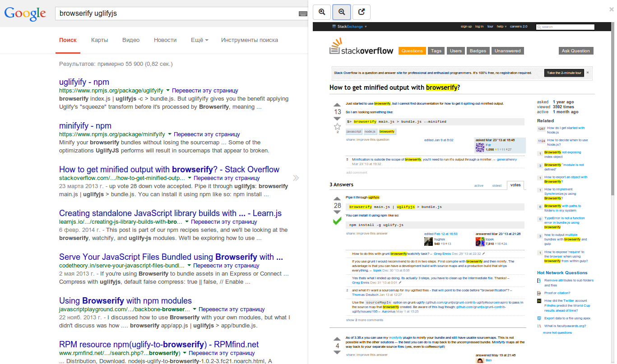Downvote the question with 13 votes
The width and height of the screenshot is (617, 364).
point(337,118)
